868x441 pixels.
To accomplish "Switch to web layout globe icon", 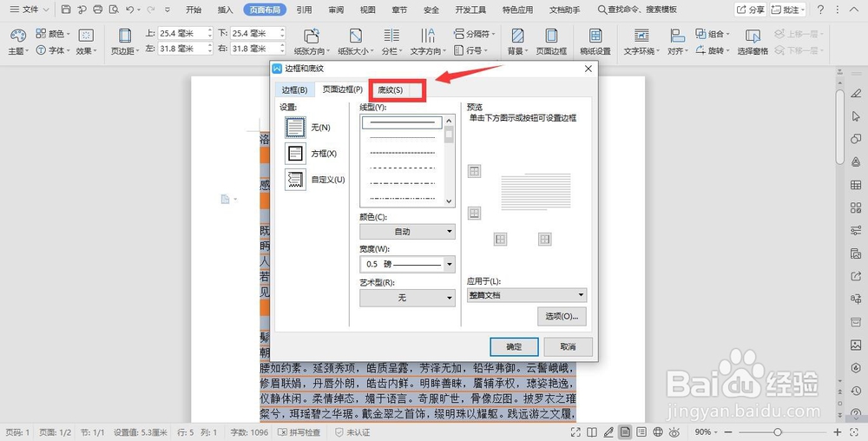I will (x=658, y=432).
